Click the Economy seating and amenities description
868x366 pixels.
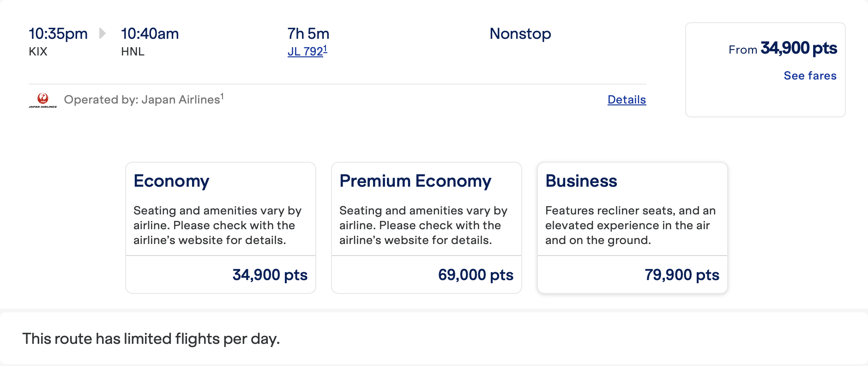point(217,225)
